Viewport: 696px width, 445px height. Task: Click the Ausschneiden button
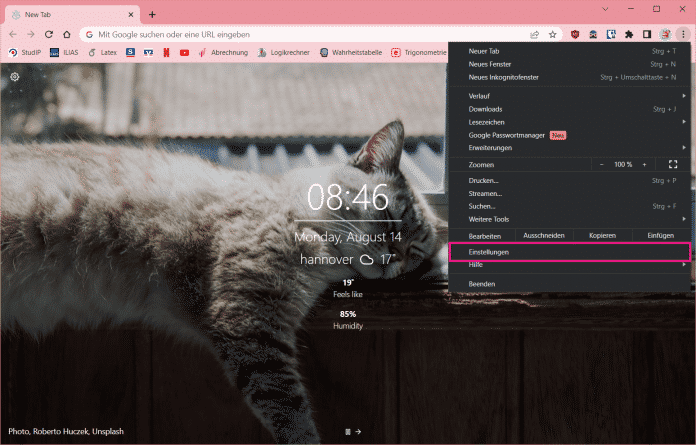(544, 235)
